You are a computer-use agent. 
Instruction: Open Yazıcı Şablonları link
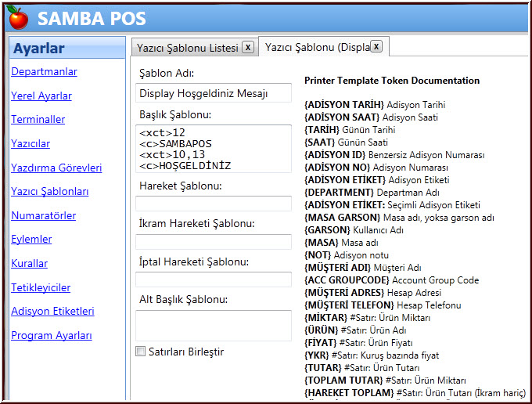[x=49, y=192]
